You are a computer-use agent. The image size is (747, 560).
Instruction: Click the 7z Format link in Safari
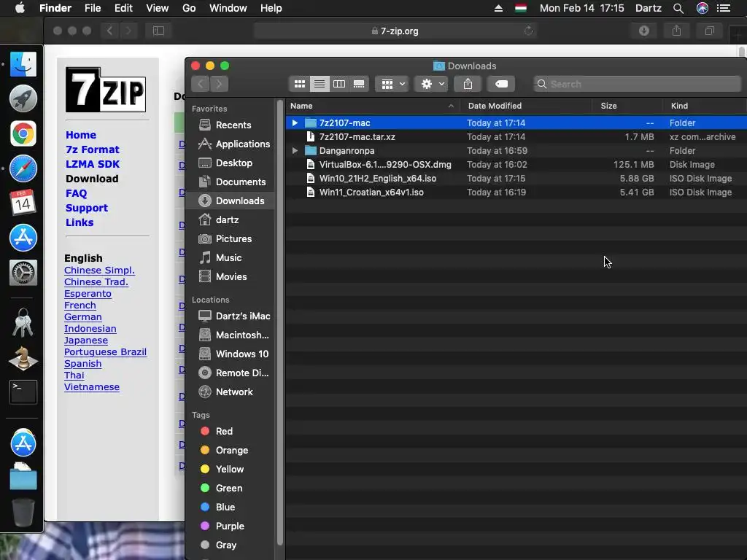point(93,149)
